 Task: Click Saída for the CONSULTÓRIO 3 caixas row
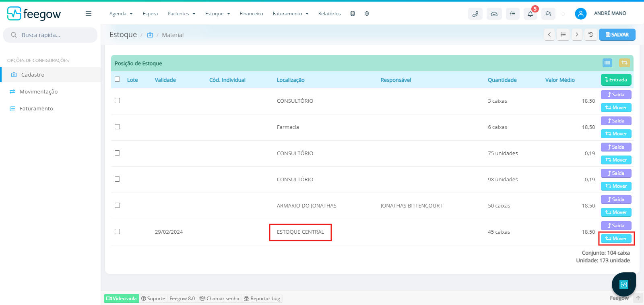pyautogui.click(x=616, y=95)
